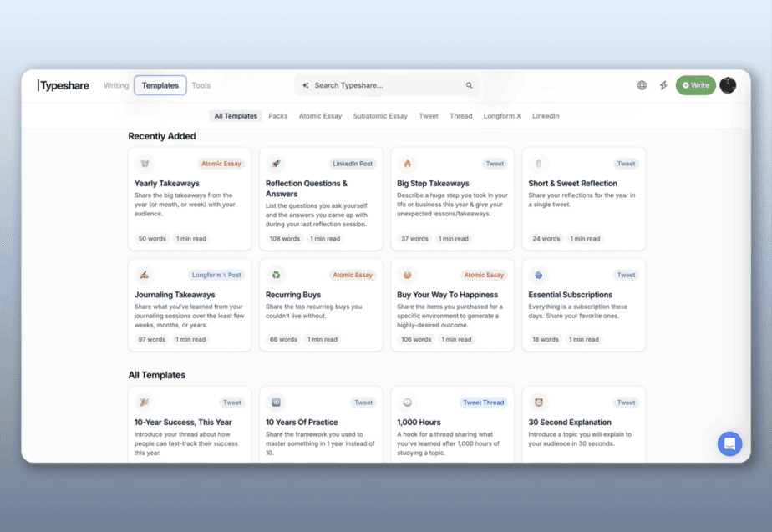This screenshot has width=772, height=532.
Task: Open Buy Your Way To Happiness template
Action: (x=453, y=305)
